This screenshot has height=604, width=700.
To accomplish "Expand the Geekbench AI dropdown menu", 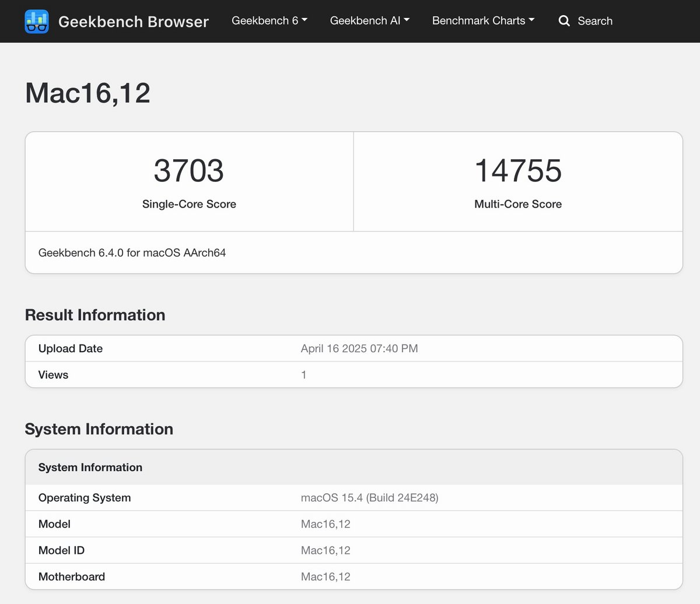I will (x=370, y=20).
